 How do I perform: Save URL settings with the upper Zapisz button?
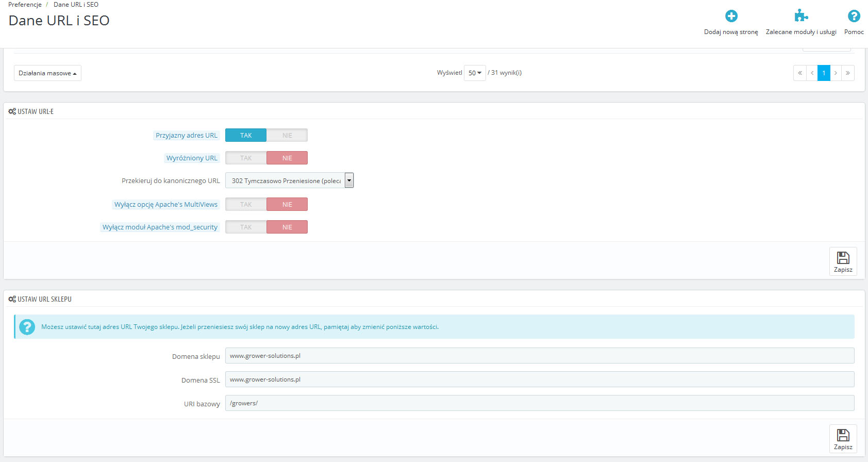coord(843,261)
